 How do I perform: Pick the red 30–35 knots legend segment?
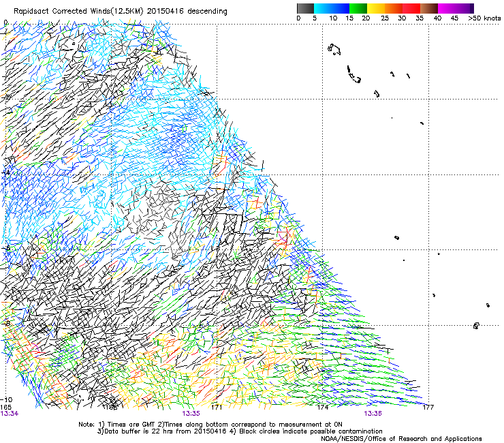pos(411,8)
